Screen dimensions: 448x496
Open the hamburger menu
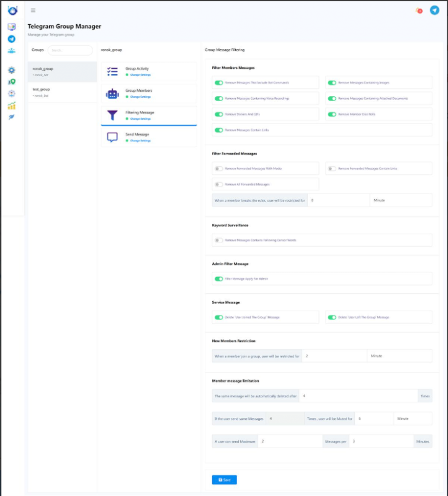(33, 11)
